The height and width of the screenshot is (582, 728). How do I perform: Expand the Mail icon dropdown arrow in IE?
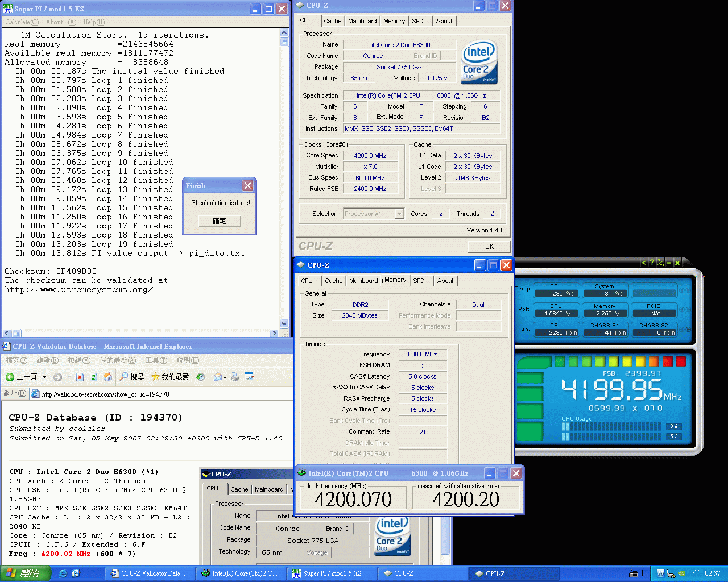(225, 377)
